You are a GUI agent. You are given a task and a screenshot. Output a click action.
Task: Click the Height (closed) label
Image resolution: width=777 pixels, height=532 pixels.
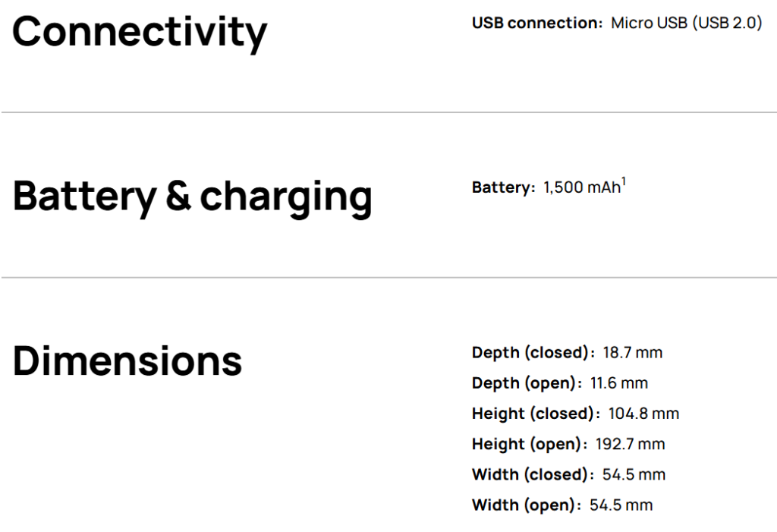click(x=533, y=414)
